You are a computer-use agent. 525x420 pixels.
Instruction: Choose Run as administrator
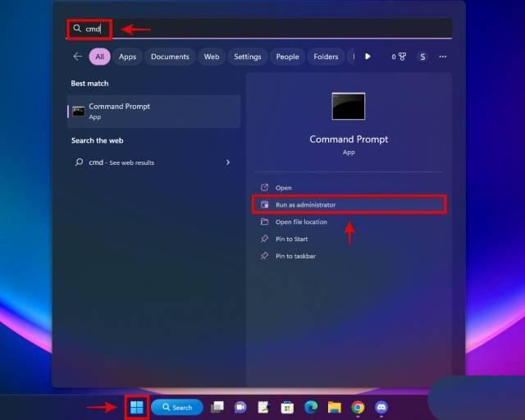tap(349, 204)
